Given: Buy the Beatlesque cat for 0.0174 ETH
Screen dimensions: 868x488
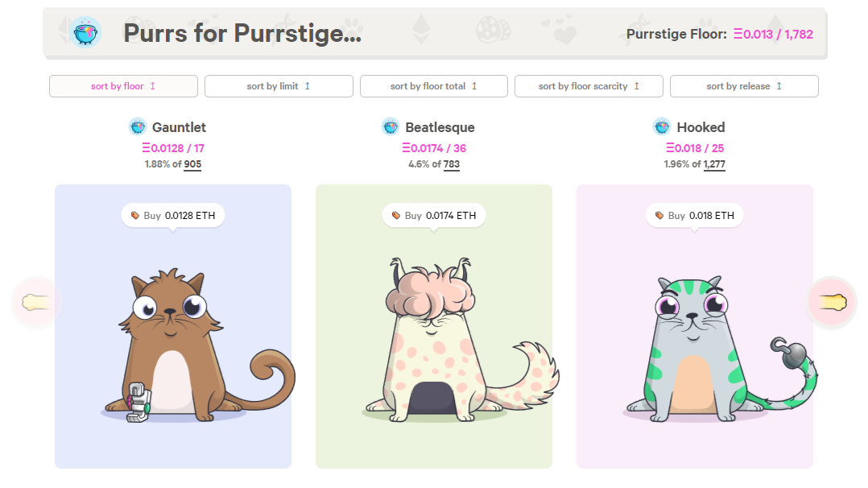Looking at the screenshot, I should (433, 216).
